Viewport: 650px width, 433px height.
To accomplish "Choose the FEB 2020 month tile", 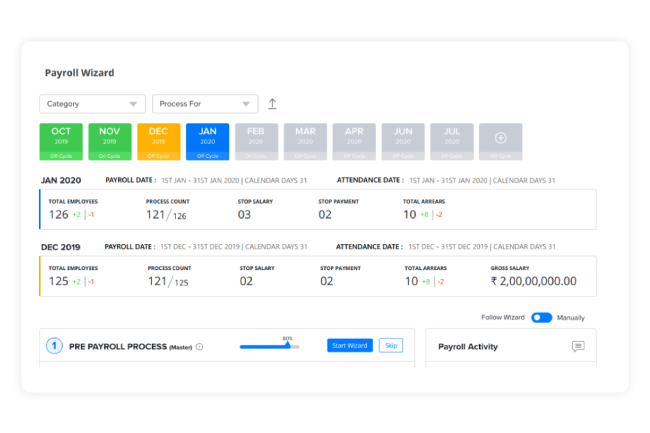I will [x=256, y=141].
